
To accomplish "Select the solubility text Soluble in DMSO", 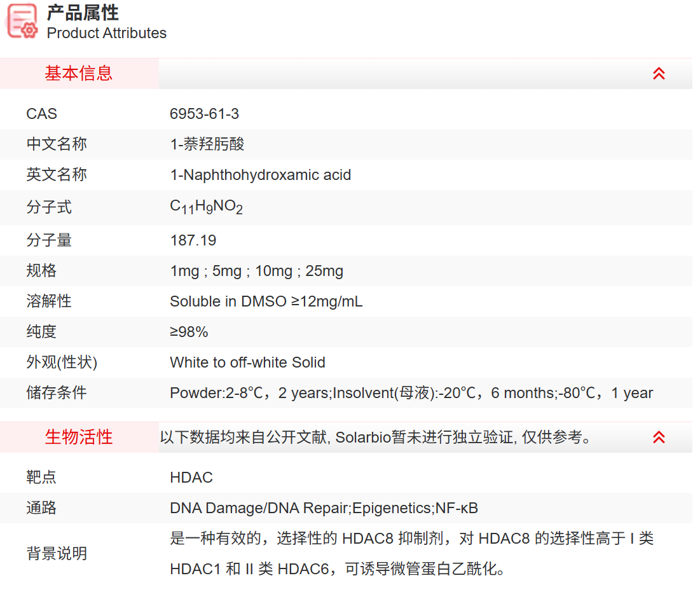I will (x=266, y=301).
